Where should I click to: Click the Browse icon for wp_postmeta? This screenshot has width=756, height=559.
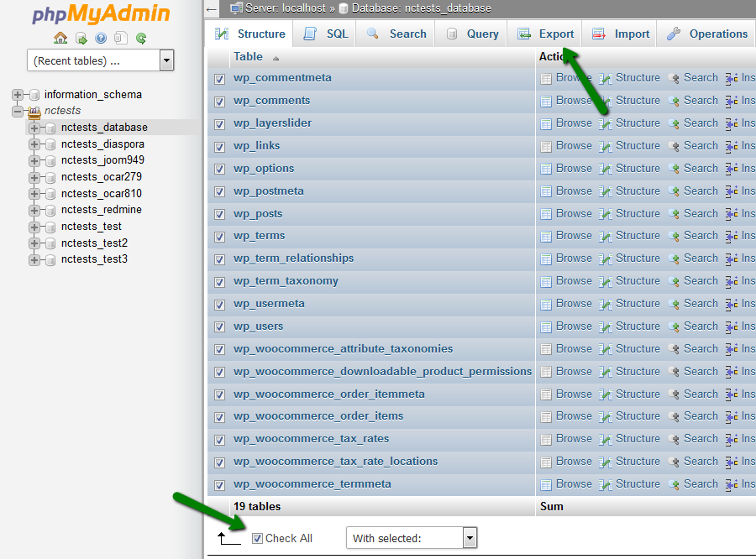click(546, 192)
